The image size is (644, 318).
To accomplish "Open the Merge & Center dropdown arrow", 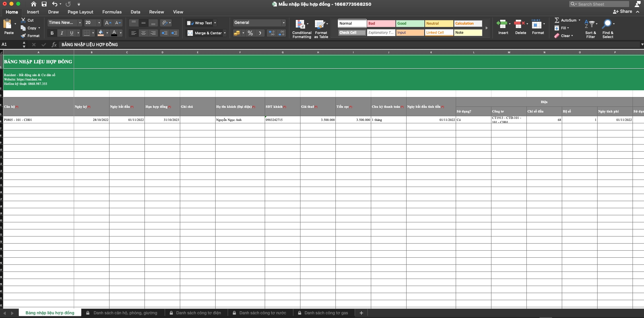I will (x=225, y=33).
